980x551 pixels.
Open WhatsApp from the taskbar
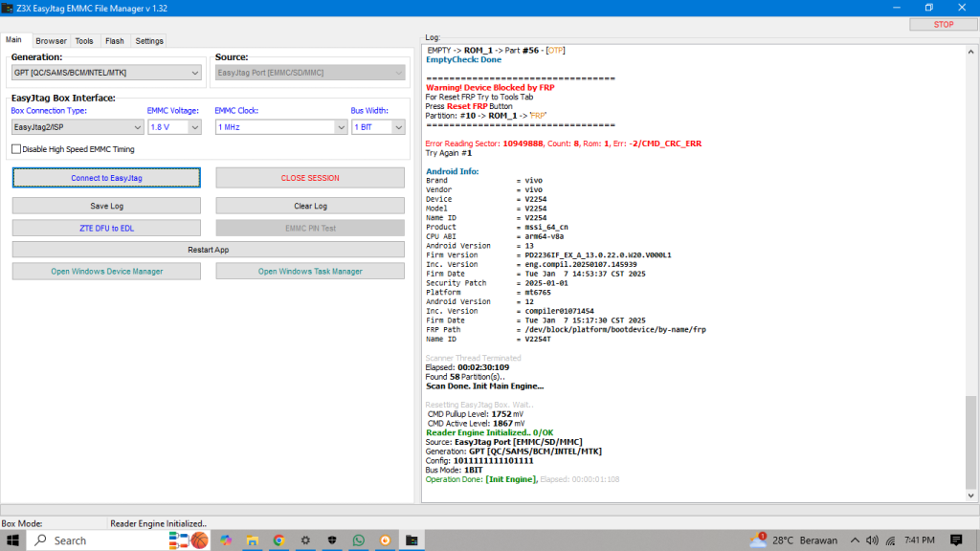point(359,540)
